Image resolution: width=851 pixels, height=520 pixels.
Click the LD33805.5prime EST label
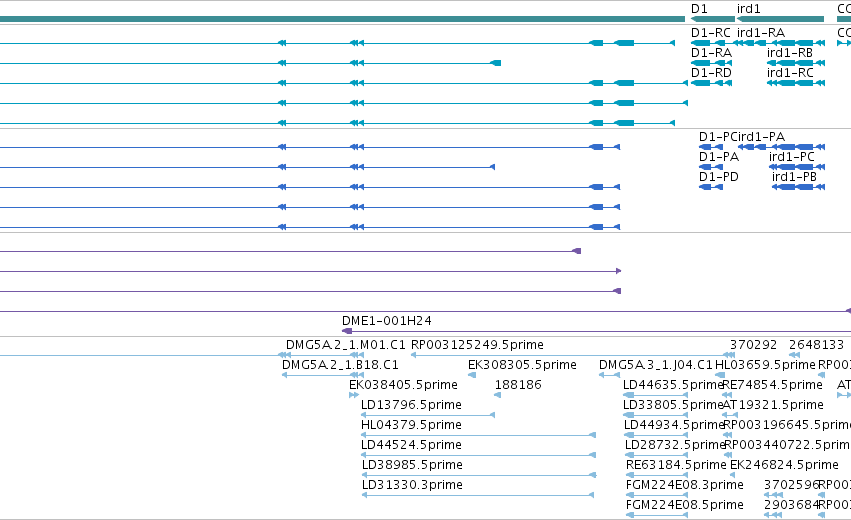tap(673, 405)
